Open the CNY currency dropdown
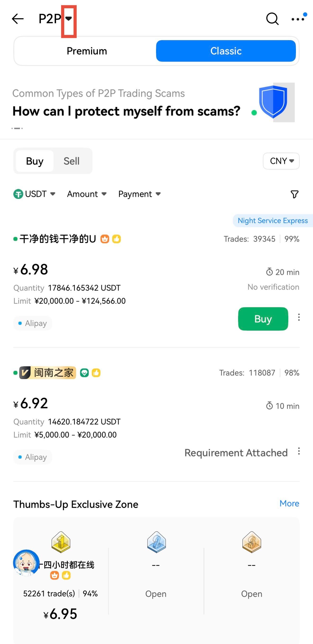This screenshot has height=644, width=313. [281, 161]
